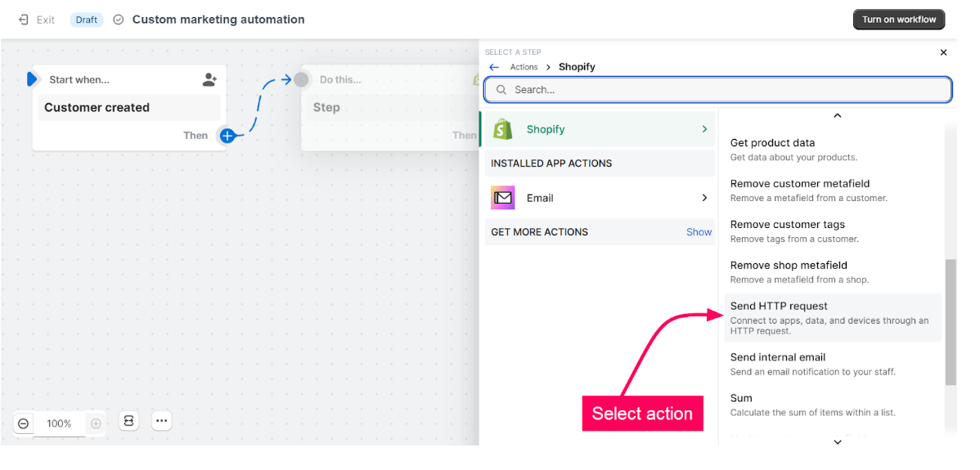Expand the Email actions chevron
980x470 pixels.
click(704, 198)
